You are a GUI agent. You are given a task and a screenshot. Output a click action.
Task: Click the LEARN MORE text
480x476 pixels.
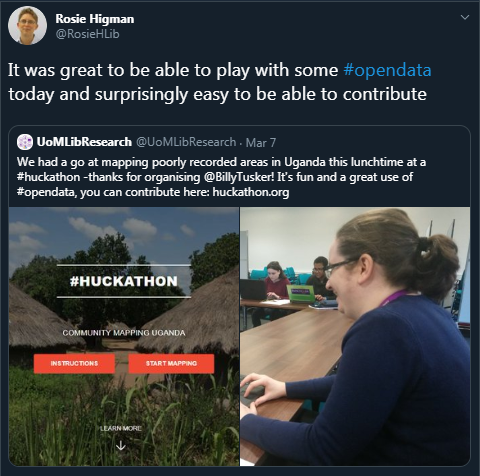point(121,428)
